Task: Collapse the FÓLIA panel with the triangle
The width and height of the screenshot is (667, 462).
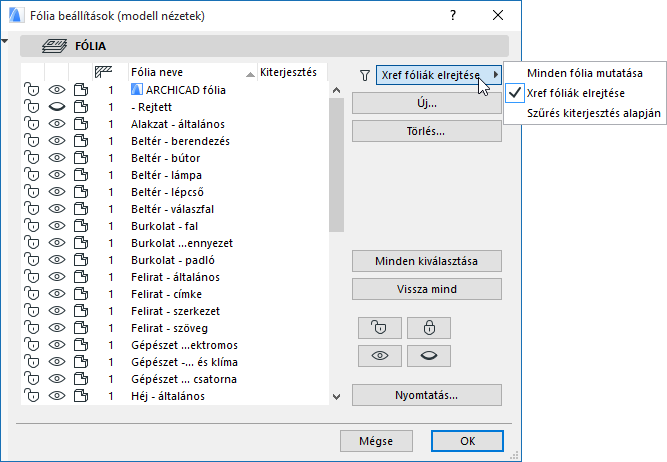Action: [x=5, y=41]
